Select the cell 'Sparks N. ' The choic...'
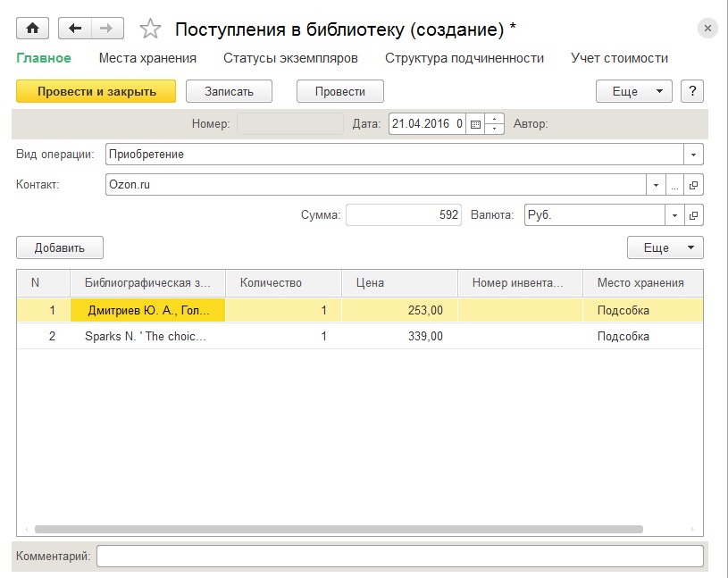728x578 pixels. tap(147, 336)
